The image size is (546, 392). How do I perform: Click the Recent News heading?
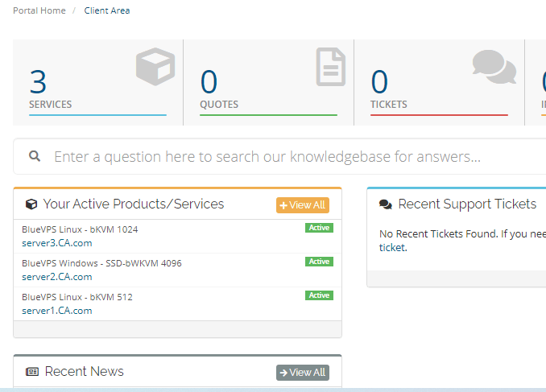click(x=85, y=371)
